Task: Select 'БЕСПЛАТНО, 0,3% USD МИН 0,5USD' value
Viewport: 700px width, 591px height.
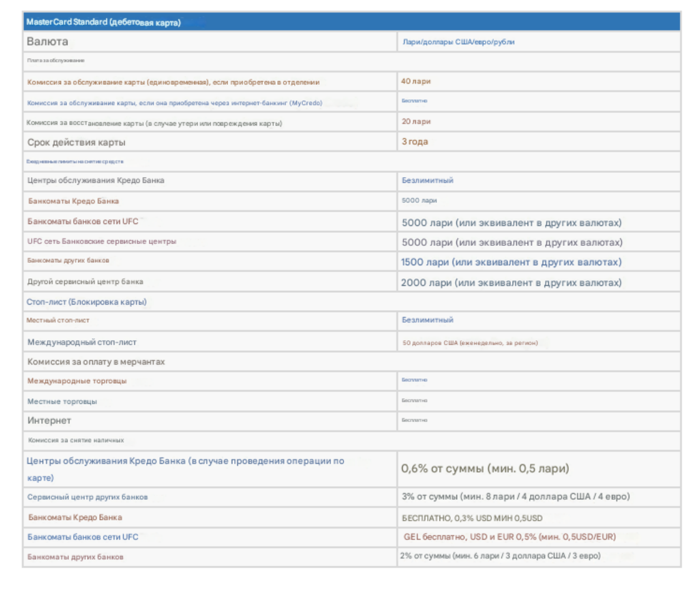Action: [472, 519]
